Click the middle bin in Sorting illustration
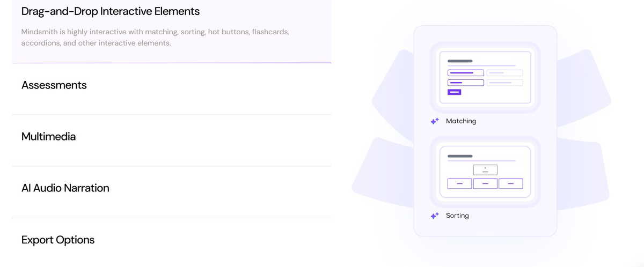The height and width of the screenshot is (267, 644). (x=485, y=184)
